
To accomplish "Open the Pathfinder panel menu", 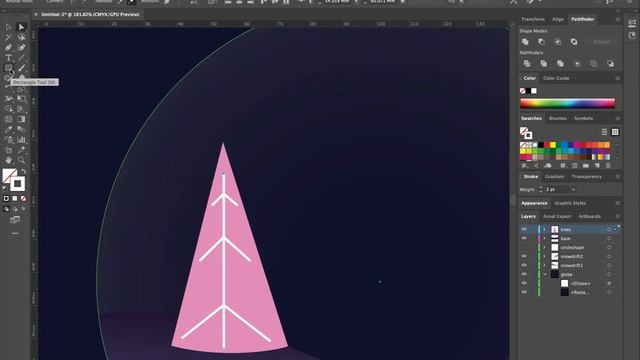I will (618, 19).
